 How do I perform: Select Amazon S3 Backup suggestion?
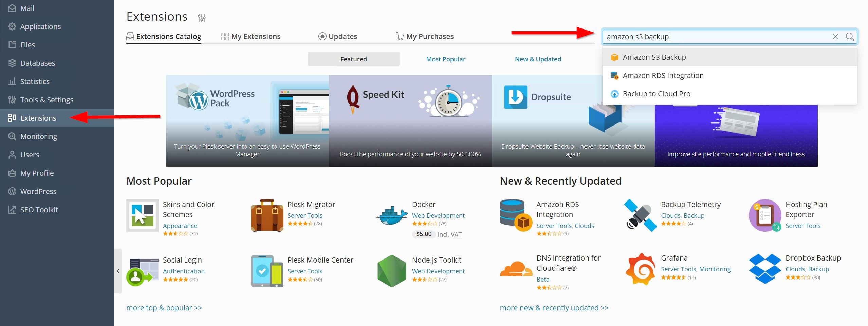(x=730, y=57)
